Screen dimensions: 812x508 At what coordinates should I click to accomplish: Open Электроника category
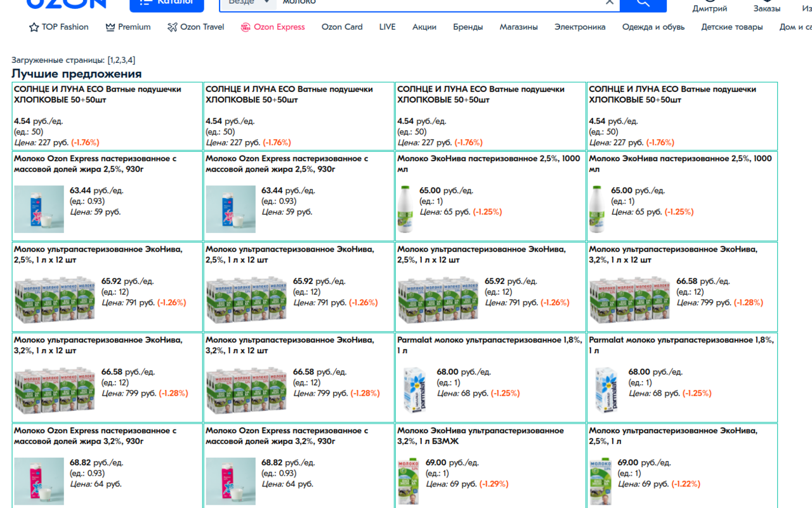580,27
